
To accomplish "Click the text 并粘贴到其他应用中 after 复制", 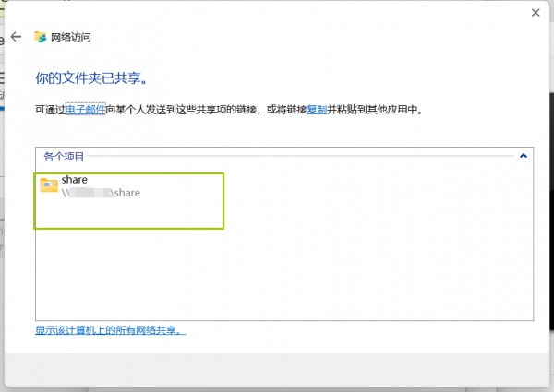I will coord(372,110).
